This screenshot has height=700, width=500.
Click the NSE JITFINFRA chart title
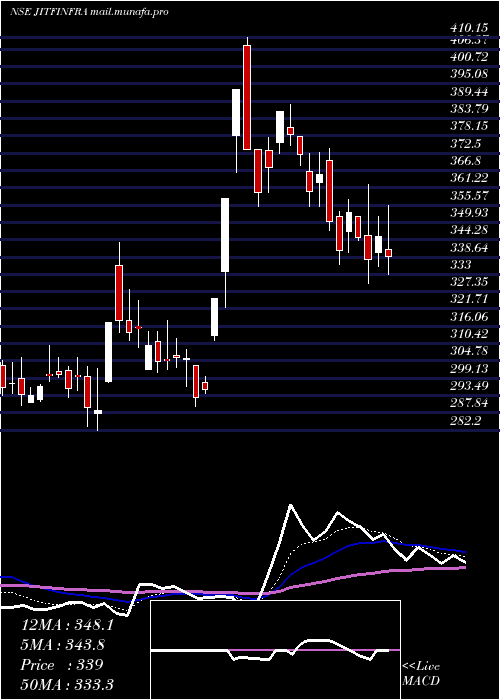tap(89, 12)
